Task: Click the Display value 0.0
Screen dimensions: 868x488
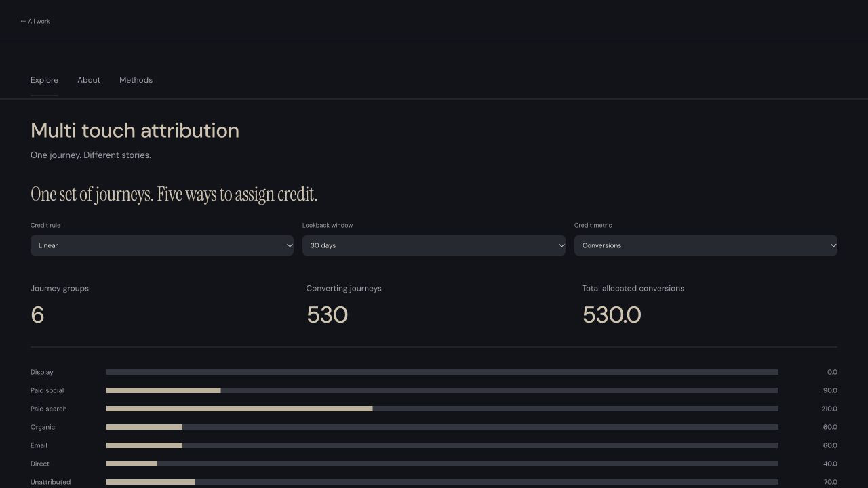Action: (x=832, y=372)
